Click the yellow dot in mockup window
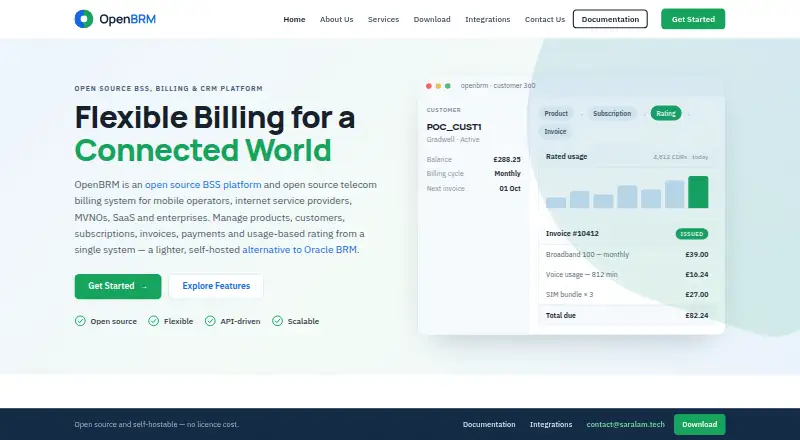This screenshot has height=440, width=800. tap(438, 86)
